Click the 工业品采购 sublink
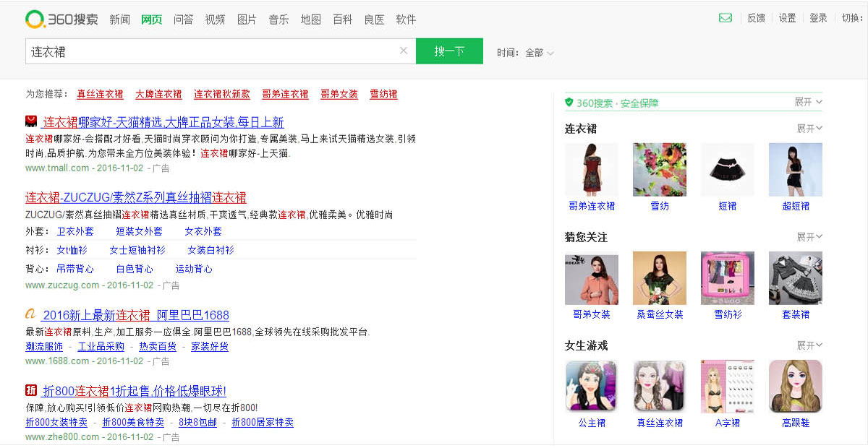This screenshot has width=868, height=448. pos(101,346)
